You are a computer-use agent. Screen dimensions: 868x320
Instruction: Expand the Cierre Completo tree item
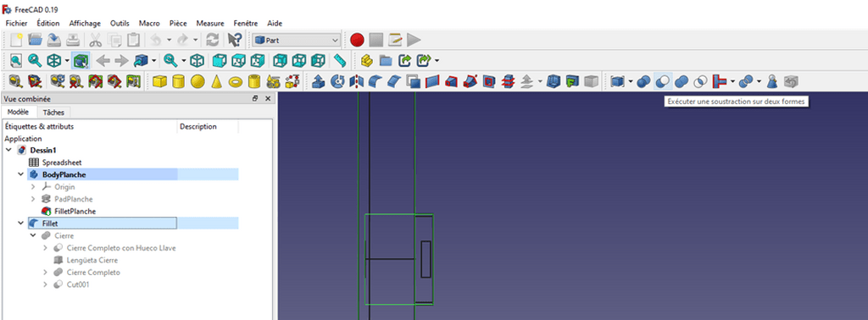(x=46, y=273)
